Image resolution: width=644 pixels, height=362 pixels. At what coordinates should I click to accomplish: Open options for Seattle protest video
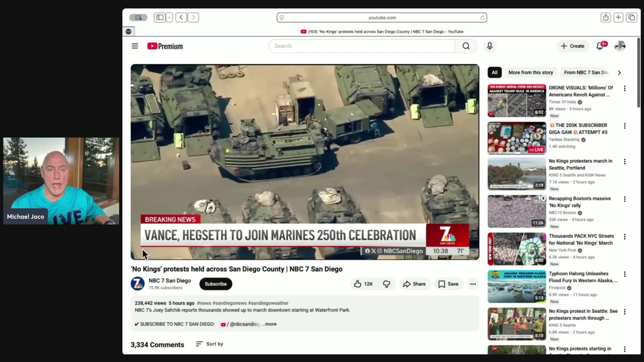click(x=624, y=312)
